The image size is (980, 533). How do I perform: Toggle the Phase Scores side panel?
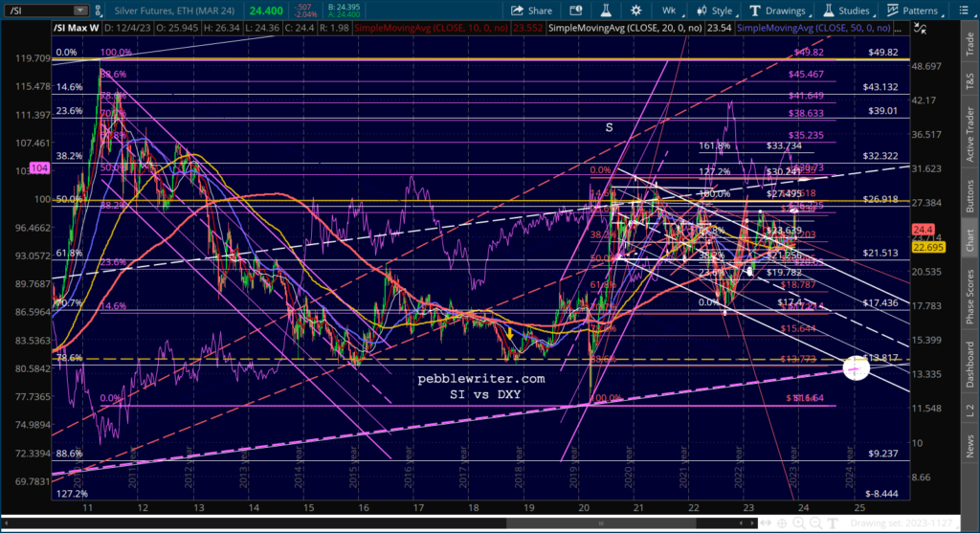[969, 297]
